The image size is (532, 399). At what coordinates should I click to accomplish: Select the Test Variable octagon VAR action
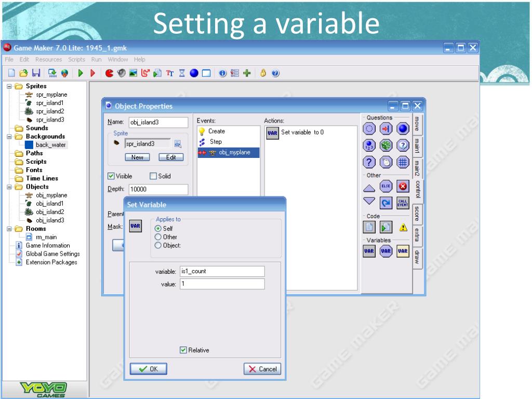(386, 251)
